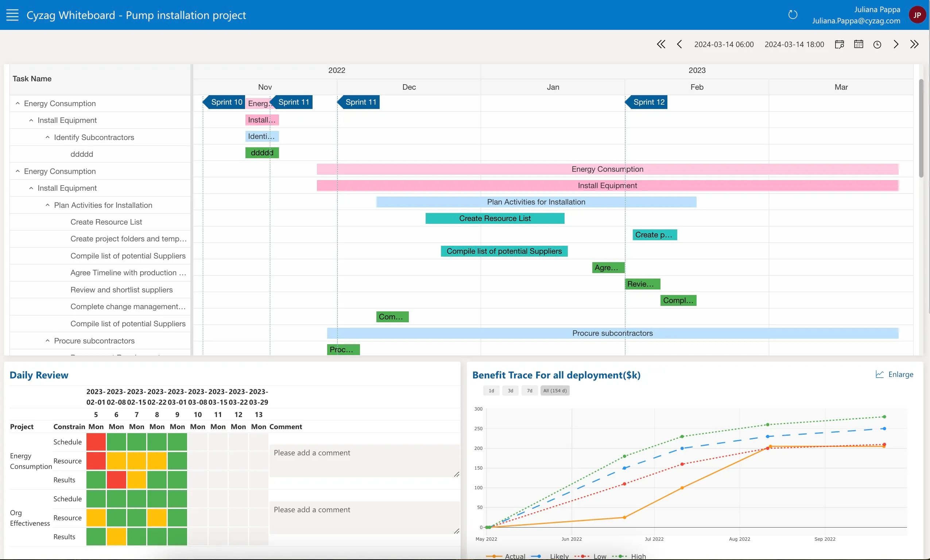This screenshot has height=560, width=930.
Task: Click yellow Org Effectiveness Resource week 5 cell
Action: 96,518
